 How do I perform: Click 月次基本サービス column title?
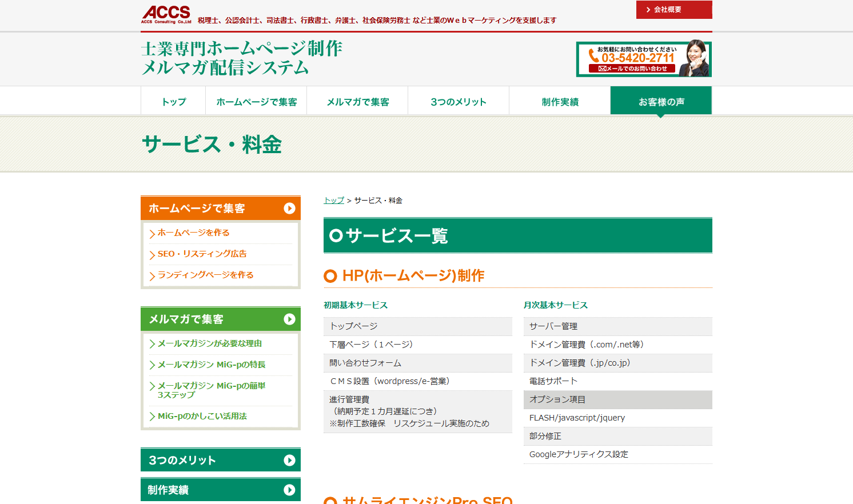tap(556, 305)
